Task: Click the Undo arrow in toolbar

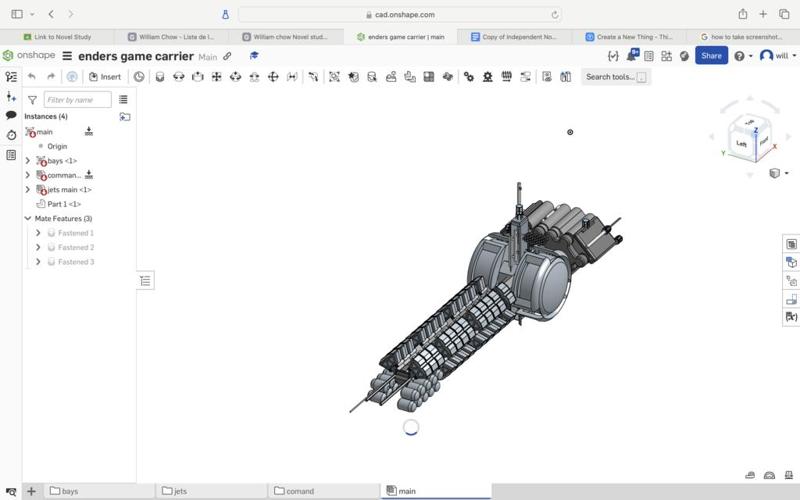Action: [x=32, y=77]
